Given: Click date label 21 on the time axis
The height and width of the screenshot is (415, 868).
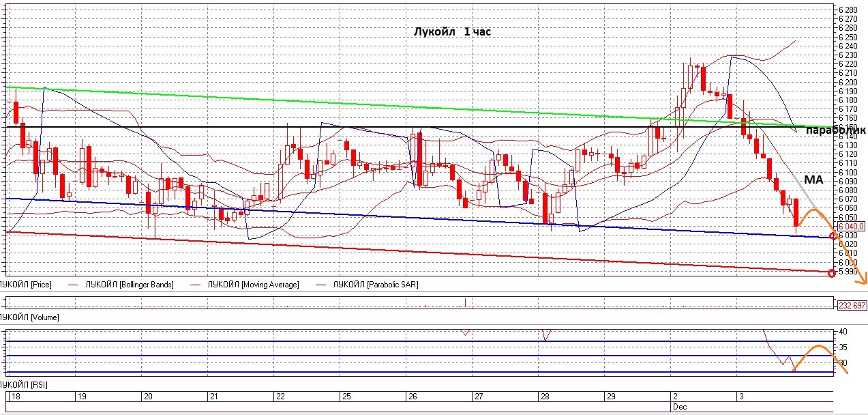Looking at the screenshot, I should tap(213, 396).
